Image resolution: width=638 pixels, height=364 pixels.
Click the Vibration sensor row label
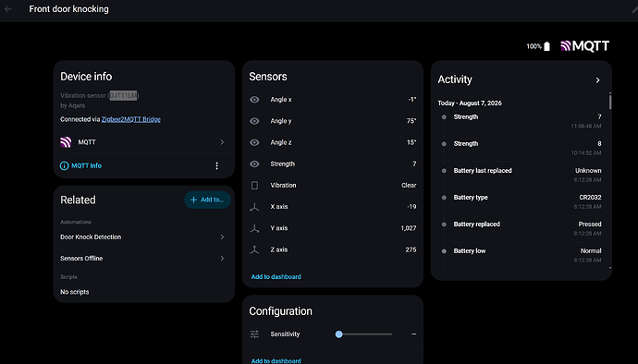pos(283,185)
